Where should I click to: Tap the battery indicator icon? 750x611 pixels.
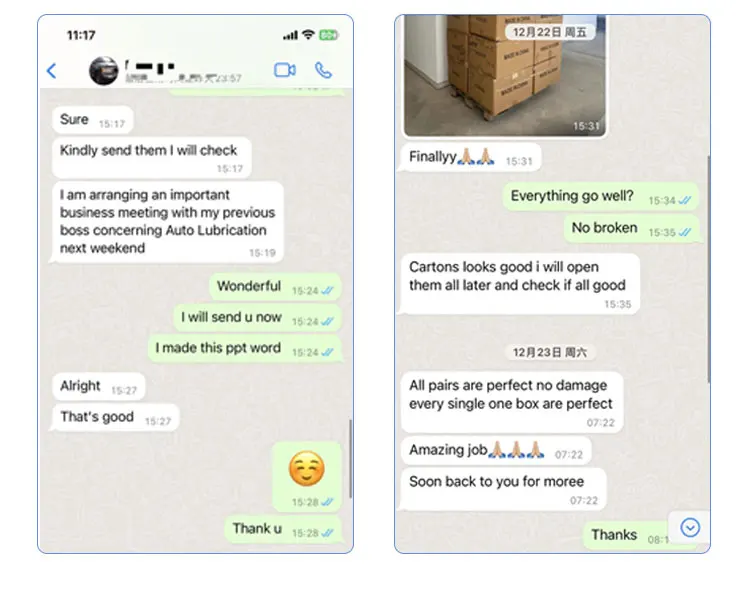pos(329,35)
